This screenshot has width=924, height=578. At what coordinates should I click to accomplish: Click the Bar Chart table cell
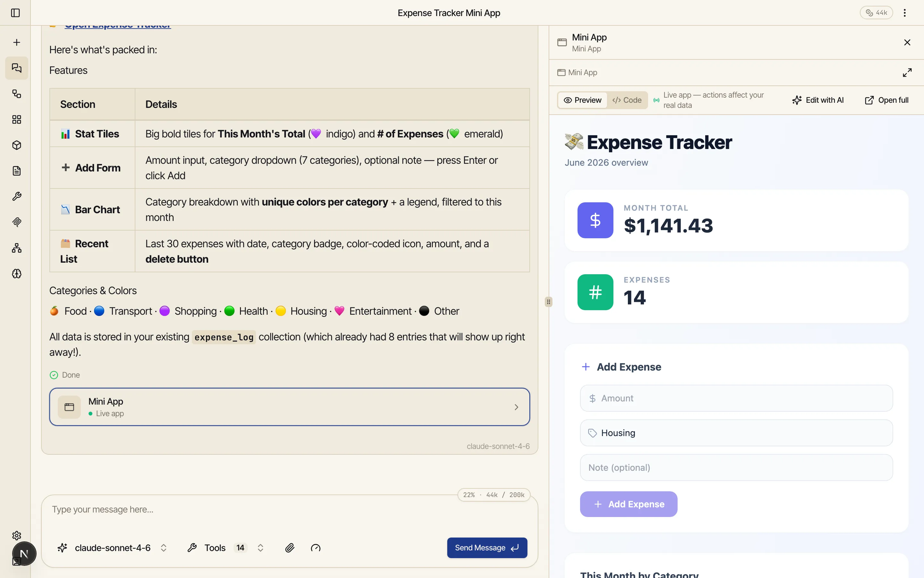[92, 209]
